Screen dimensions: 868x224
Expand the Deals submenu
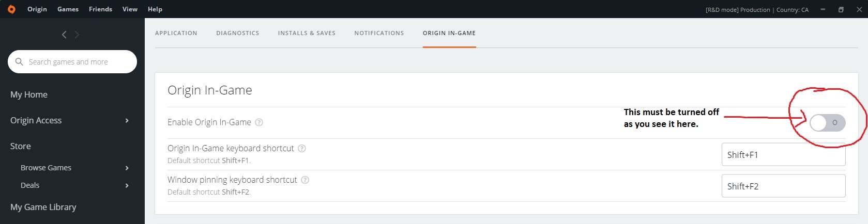pyautogui.click(x=127, y=186)
